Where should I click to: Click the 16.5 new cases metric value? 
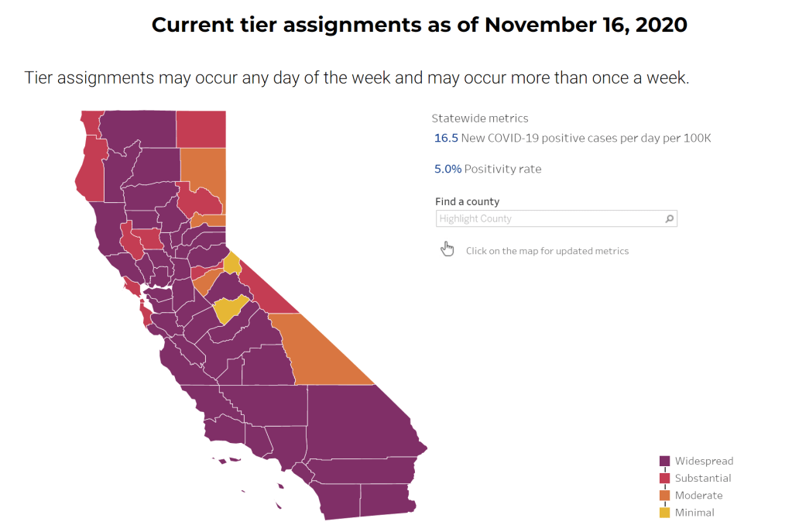[x=446, y=138]
